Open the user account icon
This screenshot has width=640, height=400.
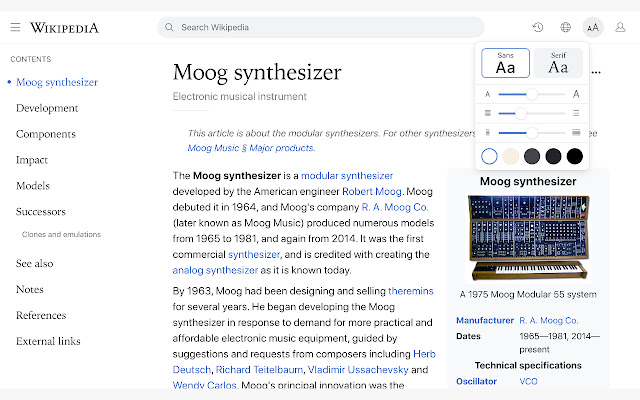click(622, 27)
